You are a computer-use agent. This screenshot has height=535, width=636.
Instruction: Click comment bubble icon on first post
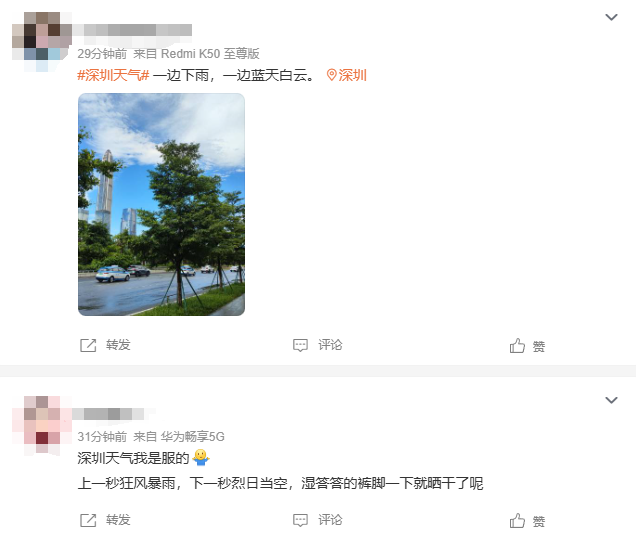tap(300, 345)
